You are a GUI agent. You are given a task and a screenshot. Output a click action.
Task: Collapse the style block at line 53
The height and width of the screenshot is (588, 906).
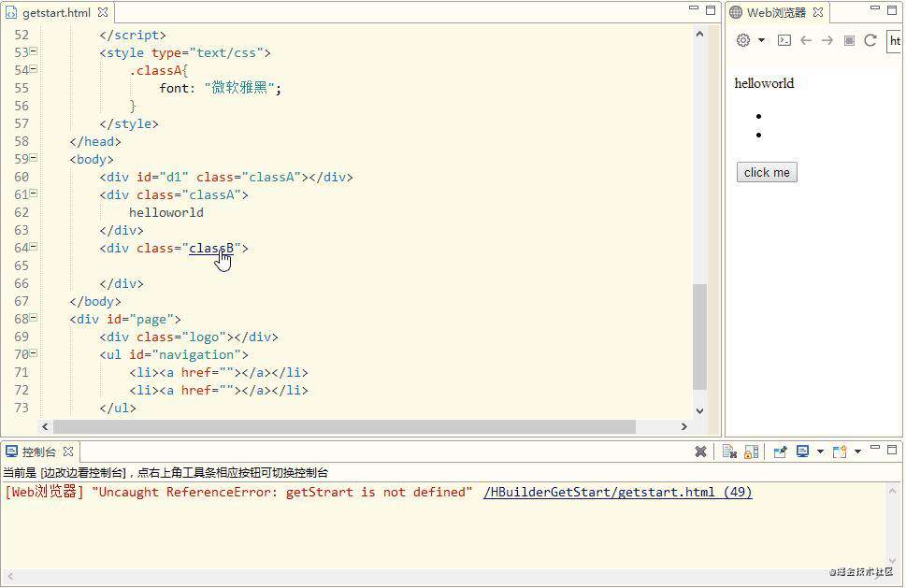pos(34,51)
